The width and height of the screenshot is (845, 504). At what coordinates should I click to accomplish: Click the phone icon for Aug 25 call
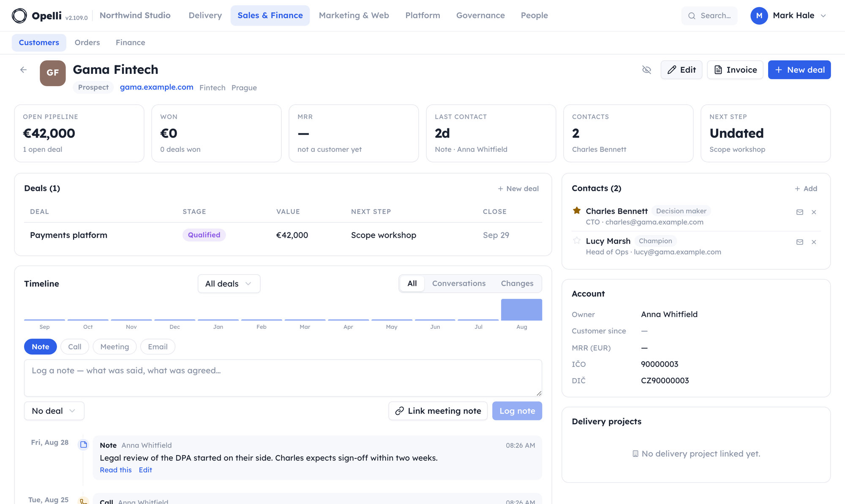click(84, 501)
